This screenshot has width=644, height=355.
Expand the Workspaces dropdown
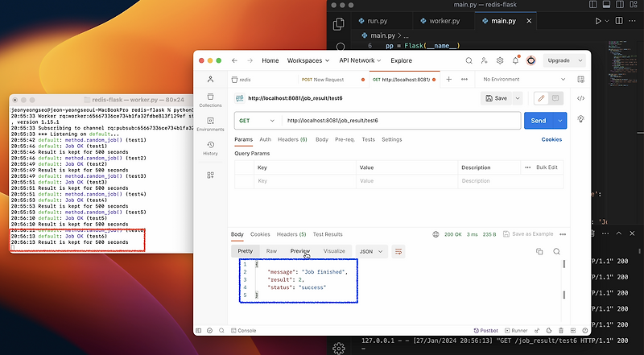[x=308, y=60]
